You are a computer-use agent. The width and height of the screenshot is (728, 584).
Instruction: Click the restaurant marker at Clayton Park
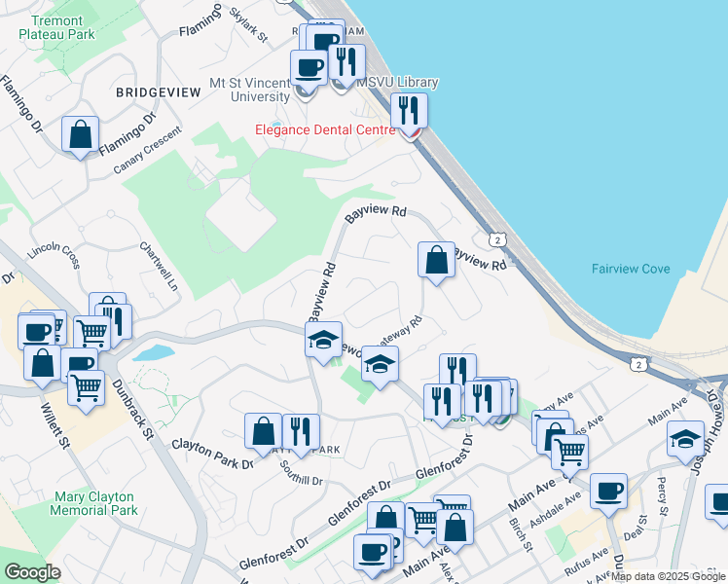coord(302,432)
